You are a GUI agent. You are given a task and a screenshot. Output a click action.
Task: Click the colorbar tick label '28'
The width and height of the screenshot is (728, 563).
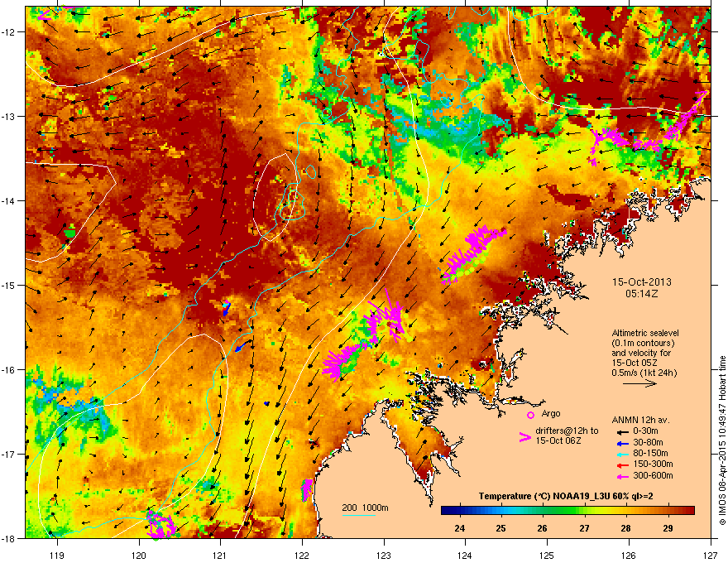tap(626, 528)
